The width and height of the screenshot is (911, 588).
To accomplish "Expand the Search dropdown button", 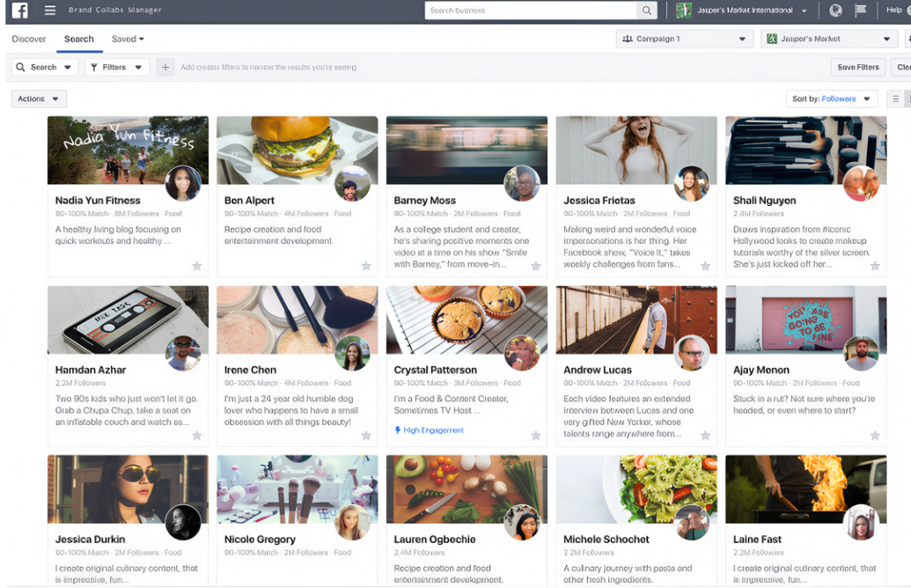I will tap(45, 68).
